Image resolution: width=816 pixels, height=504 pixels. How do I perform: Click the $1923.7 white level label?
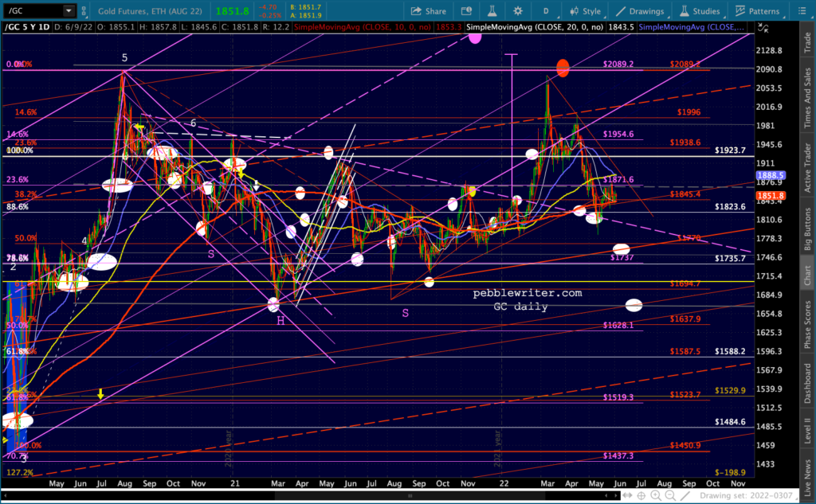(730, 150)
